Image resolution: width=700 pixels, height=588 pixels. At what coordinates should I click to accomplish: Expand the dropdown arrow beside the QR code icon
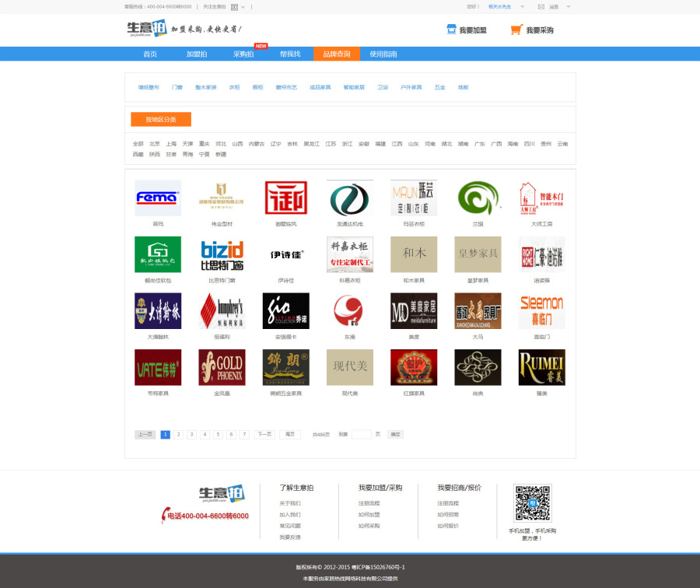click(243, 7)
